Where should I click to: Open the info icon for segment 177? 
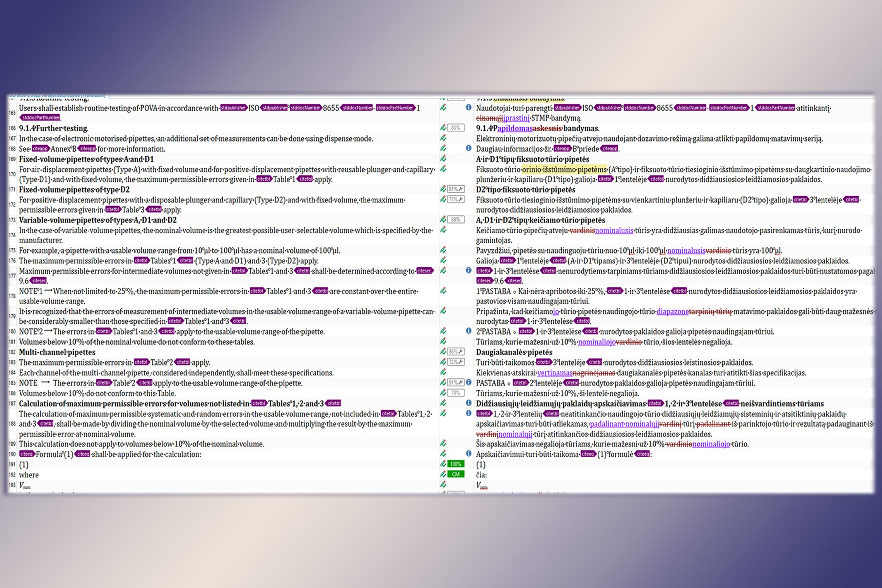[x=468, y=270]
